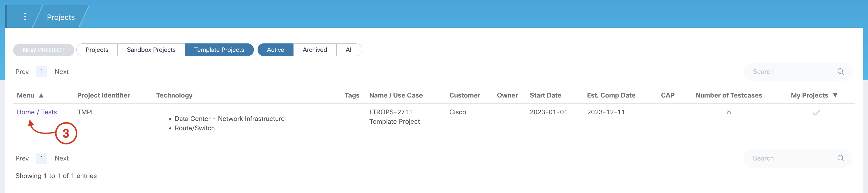The height and width of the screenshot is (193, 868).
Task: Sort by Start Date column
Action: click(x=546, y=95)
